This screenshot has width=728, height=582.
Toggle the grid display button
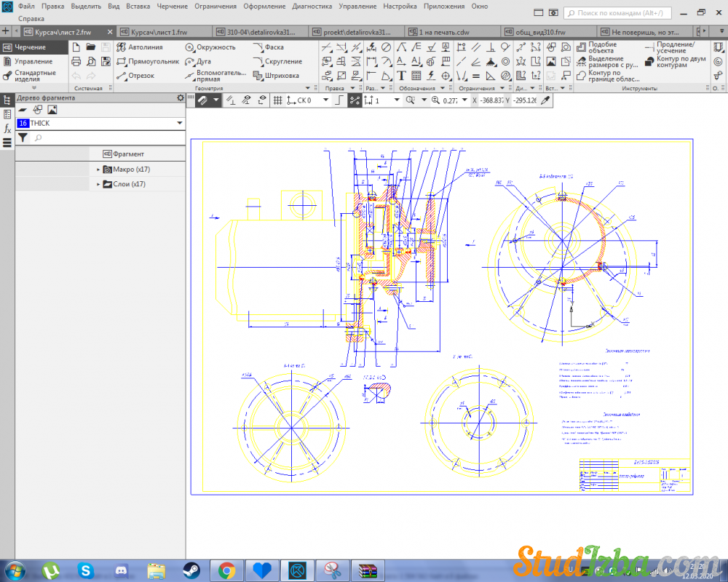(x=277, y=100)
